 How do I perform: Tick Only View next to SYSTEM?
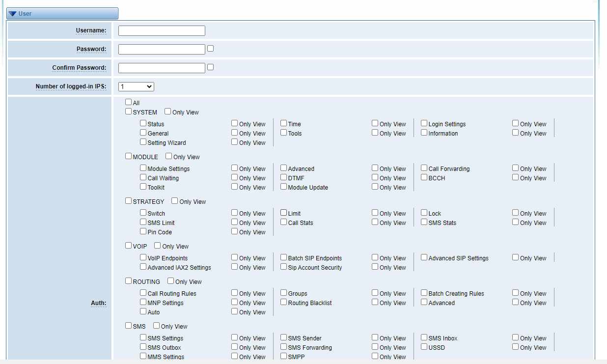(167, 112)
